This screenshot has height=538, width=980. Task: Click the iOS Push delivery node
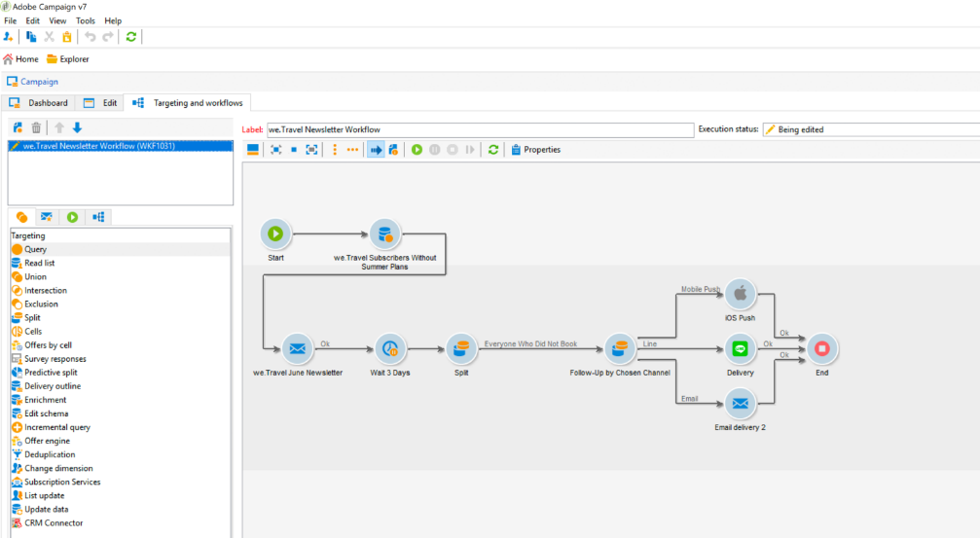(740, 294)
